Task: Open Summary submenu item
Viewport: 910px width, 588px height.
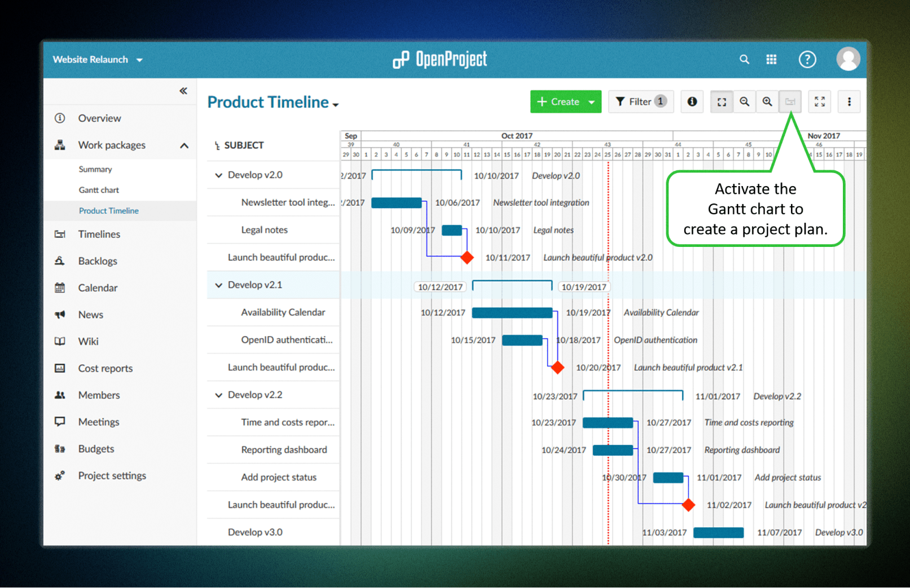Action: click(x=95, y=169)
